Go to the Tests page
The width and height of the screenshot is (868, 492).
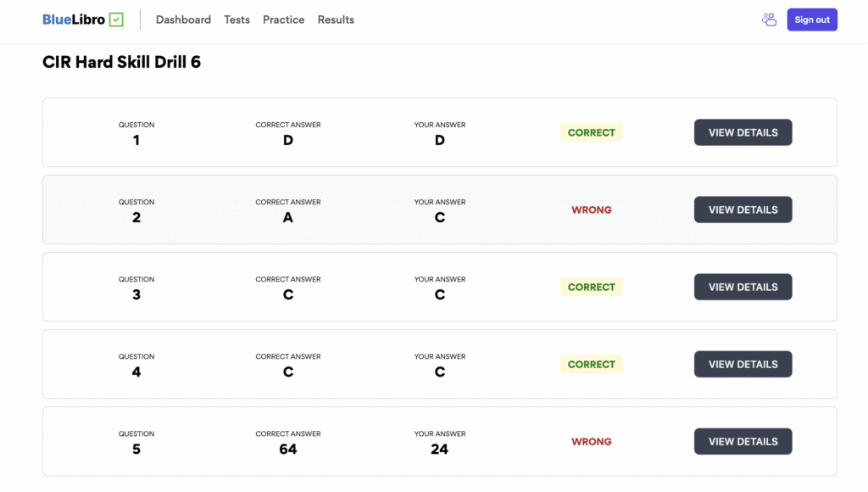point(236,20)
